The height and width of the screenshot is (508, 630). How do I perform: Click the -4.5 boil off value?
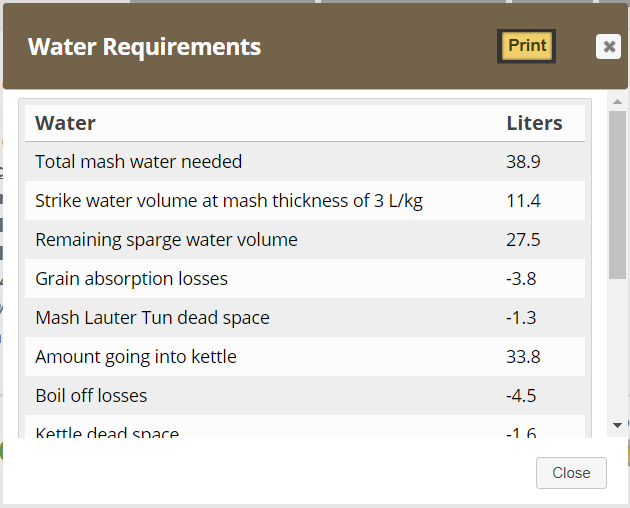click(521, 395)
